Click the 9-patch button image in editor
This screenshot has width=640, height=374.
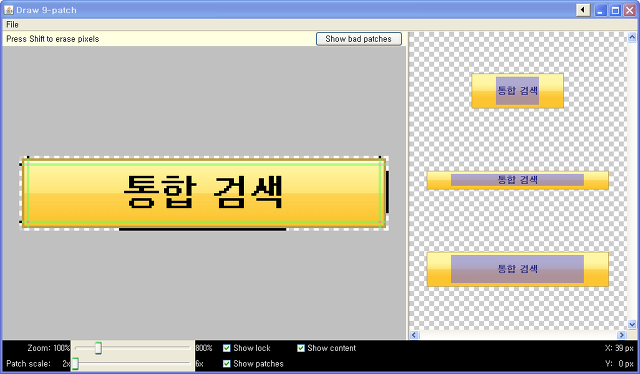click(x=204, y=193)
